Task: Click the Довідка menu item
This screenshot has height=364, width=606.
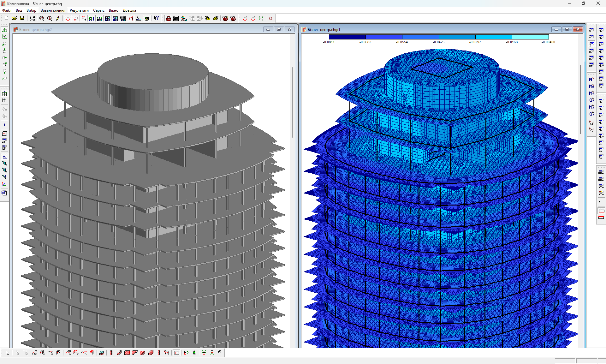Action: point(129,10)
